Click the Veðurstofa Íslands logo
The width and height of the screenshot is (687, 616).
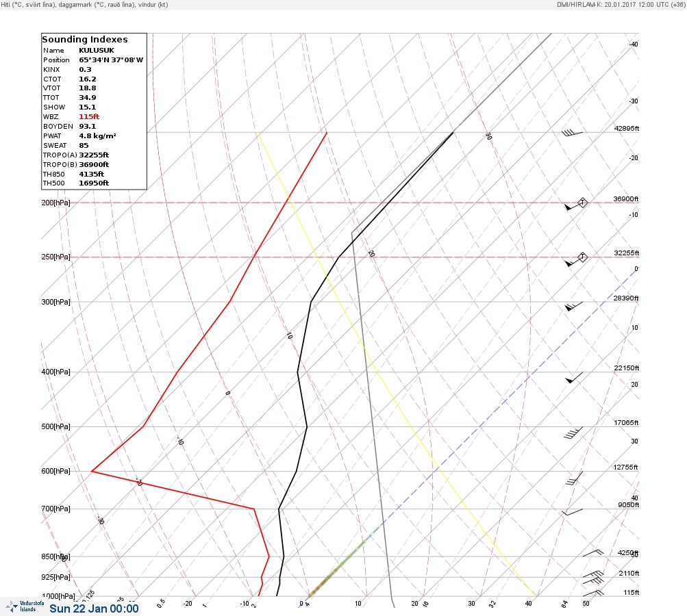(x=25, y=606)
